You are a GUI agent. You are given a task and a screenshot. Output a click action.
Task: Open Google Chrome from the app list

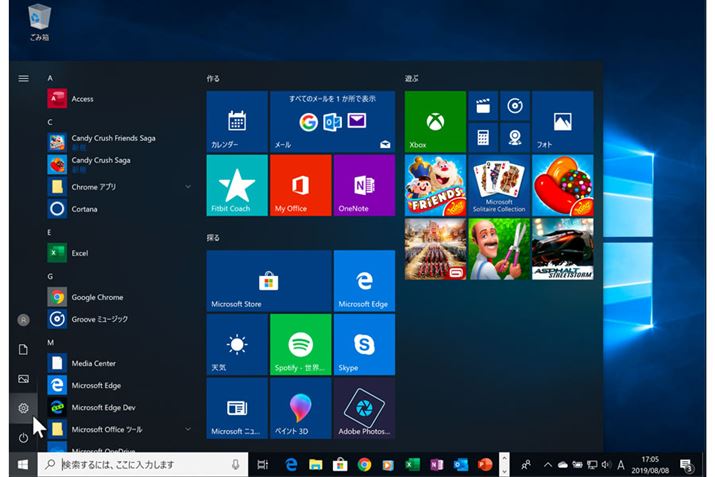[x=96, y=297]
